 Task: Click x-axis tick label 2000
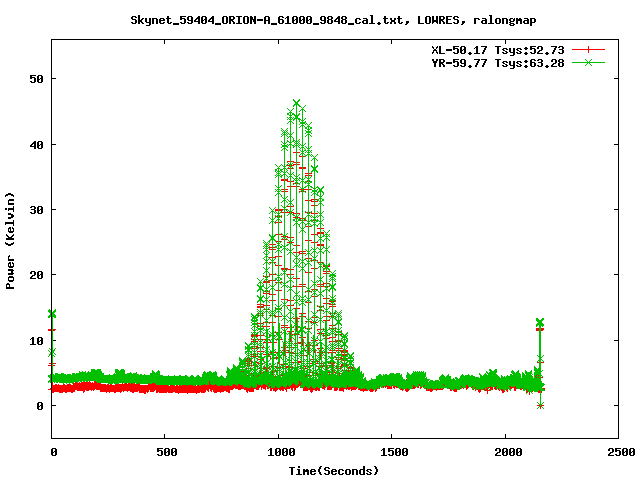[x=508, y=452]
